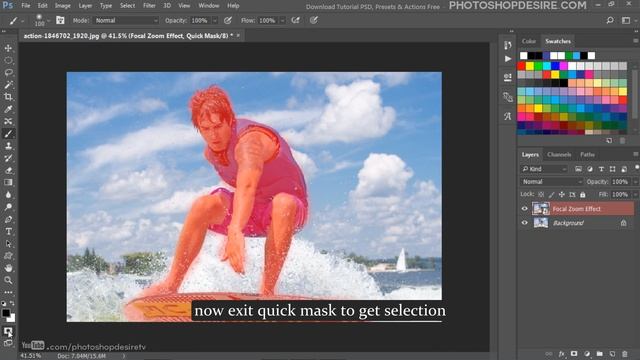Open the brush Opacity dropdown arrow
The height and width of the screenshot is (360, 640).
215,20
